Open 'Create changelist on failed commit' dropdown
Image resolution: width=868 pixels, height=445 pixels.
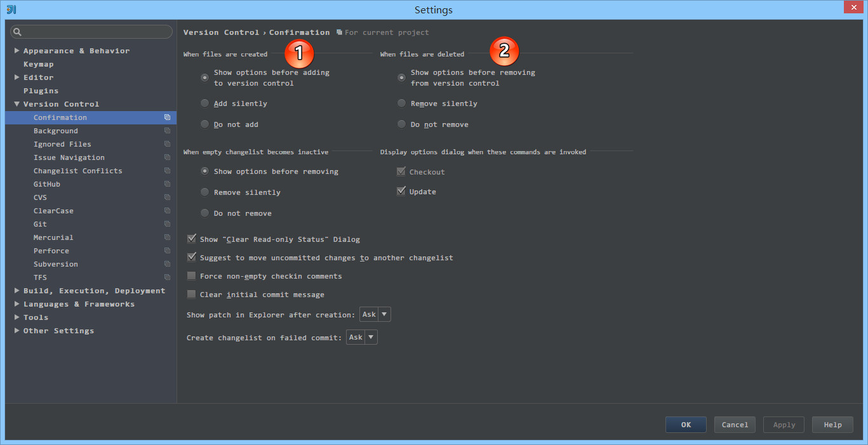point(361,337)
